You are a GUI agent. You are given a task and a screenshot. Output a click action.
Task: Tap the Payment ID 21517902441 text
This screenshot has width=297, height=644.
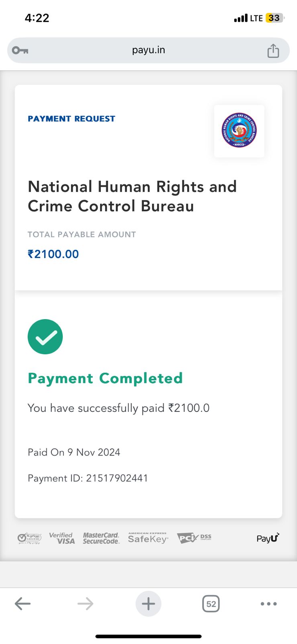88,478
